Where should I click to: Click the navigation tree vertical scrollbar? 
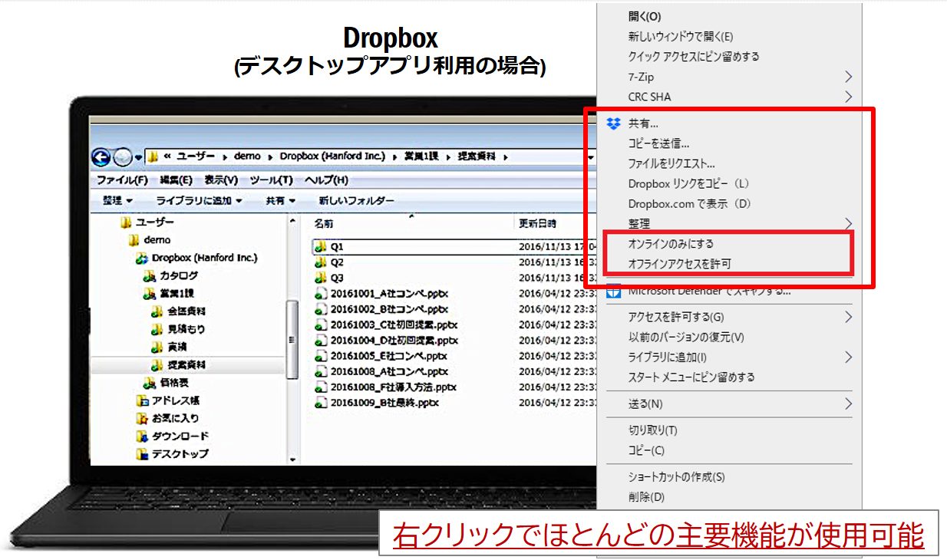(x=292, y=338)
